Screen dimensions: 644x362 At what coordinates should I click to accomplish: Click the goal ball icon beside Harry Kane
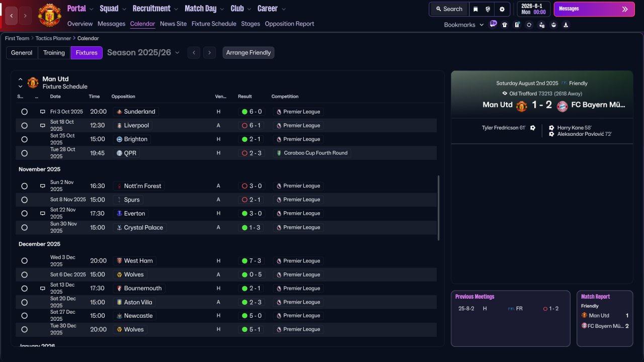551,128
